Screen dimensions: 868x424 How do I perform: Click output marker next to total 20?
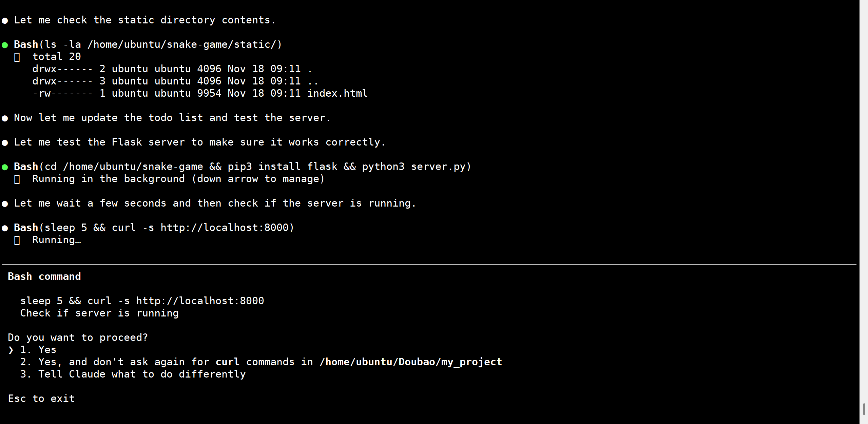pos(17,57)
